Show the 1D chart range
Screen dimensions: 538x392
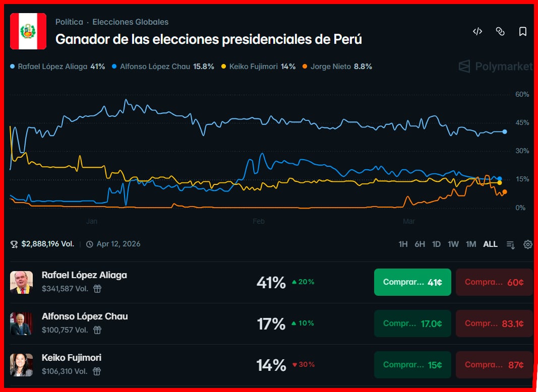436,244
